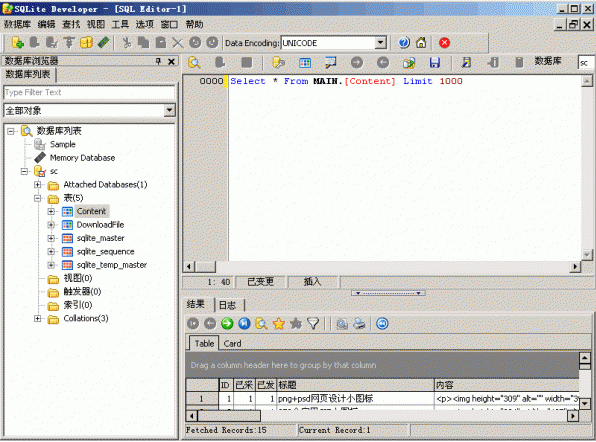This screenshot has width=596, height=442.
Task: Expand the Content table node
Action: coord(51,211)
